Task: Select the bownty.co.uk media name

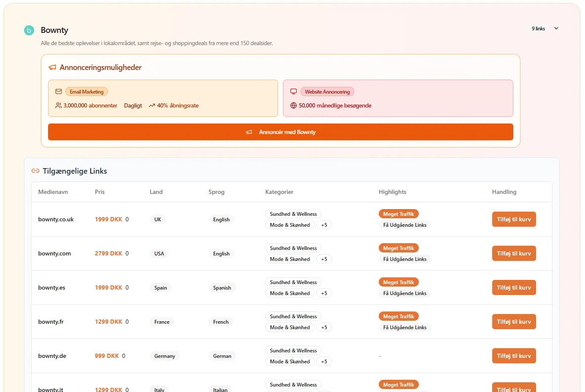Action: [x=56, y=219]
